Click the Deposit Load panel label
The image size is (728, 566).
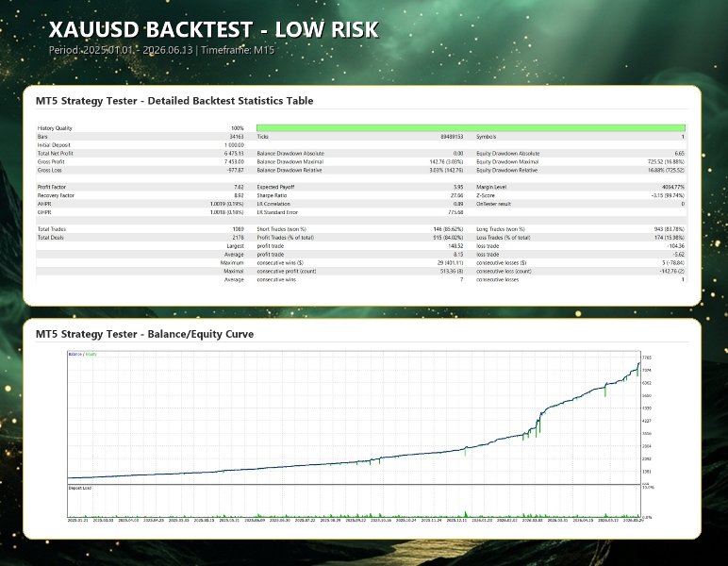click(80, 488)
